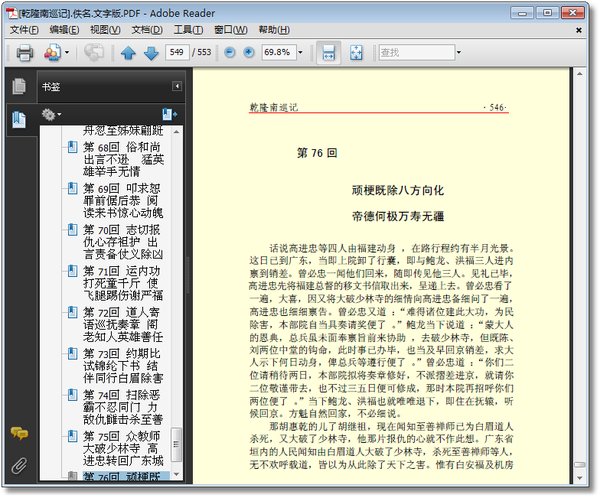Open the 视图(V) menu
The width and height of the screenshot is (600, 498).
[x=105, y=30]
